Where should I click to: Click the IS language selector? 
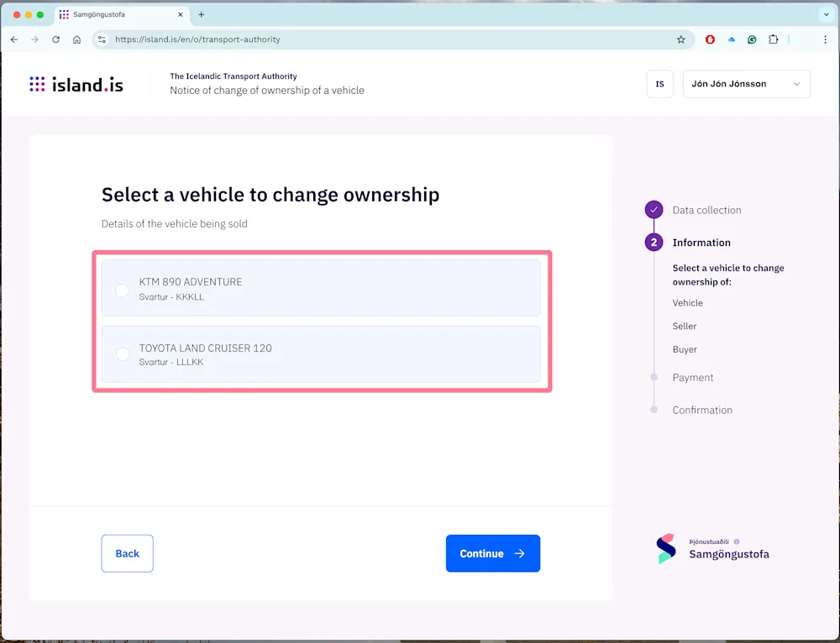pyautogui.click(x=659, y=84)
